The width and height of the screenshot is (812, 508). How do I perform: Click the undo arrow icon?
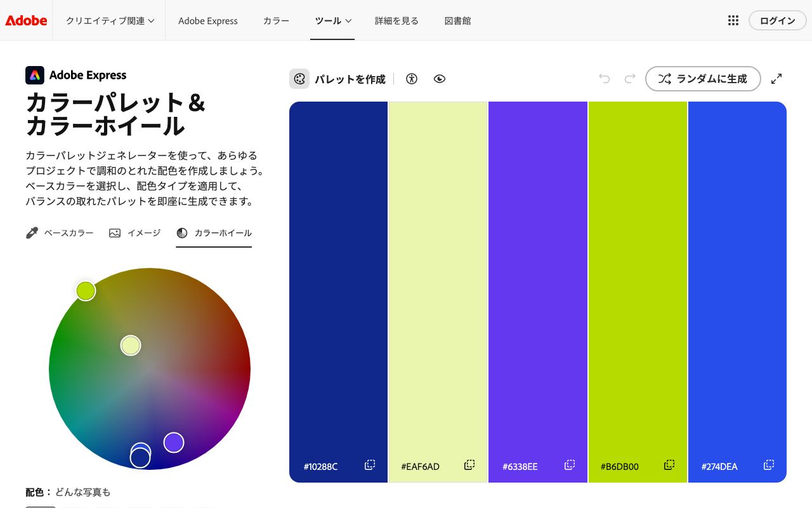tap(605, 79)
